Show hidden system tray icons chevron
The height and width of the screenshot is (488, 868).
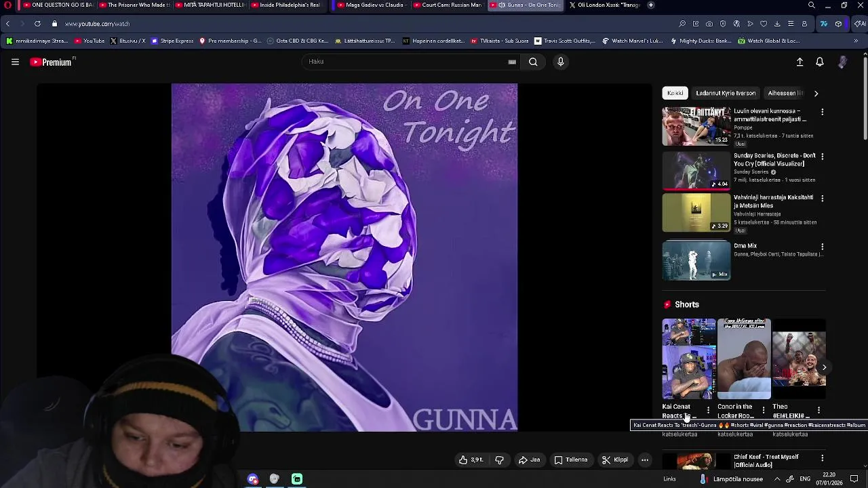click(777, 479)
